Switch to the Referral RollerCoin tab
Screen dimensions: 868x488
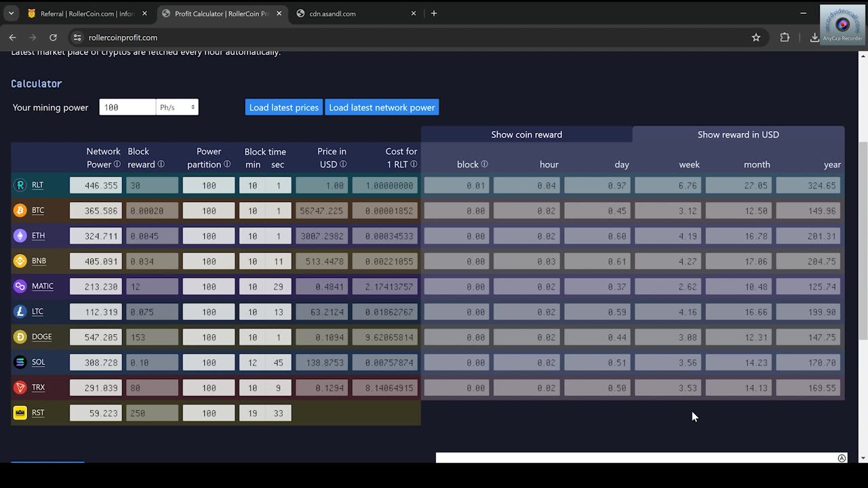click(87, 13)
